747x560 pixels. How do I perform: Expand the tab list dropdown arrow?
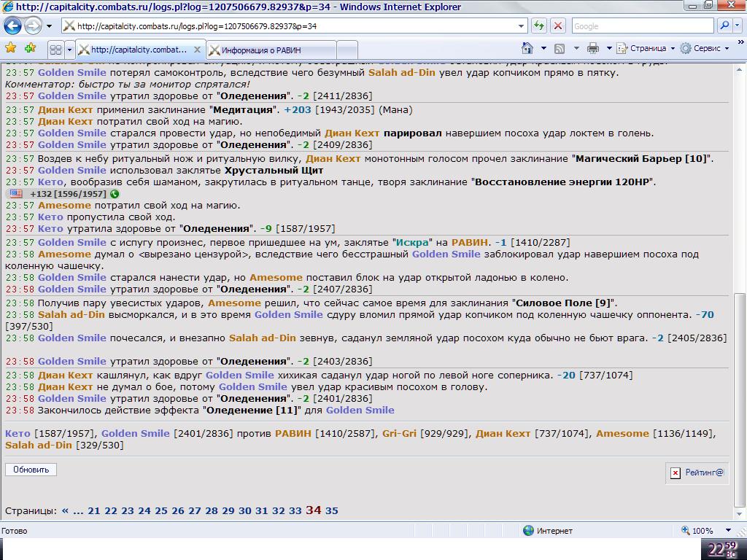tap(69, 50)
